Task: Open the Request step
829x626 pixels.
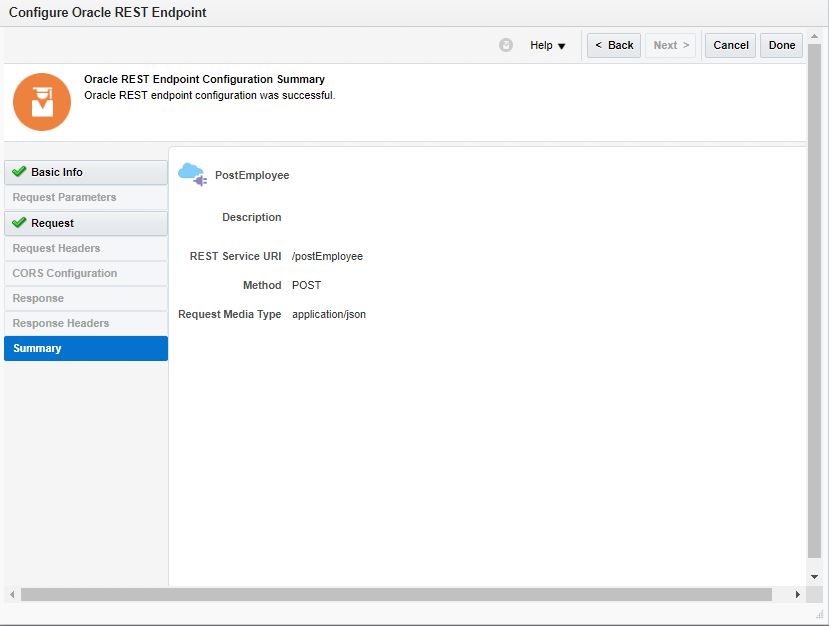Action: [86, 223]
